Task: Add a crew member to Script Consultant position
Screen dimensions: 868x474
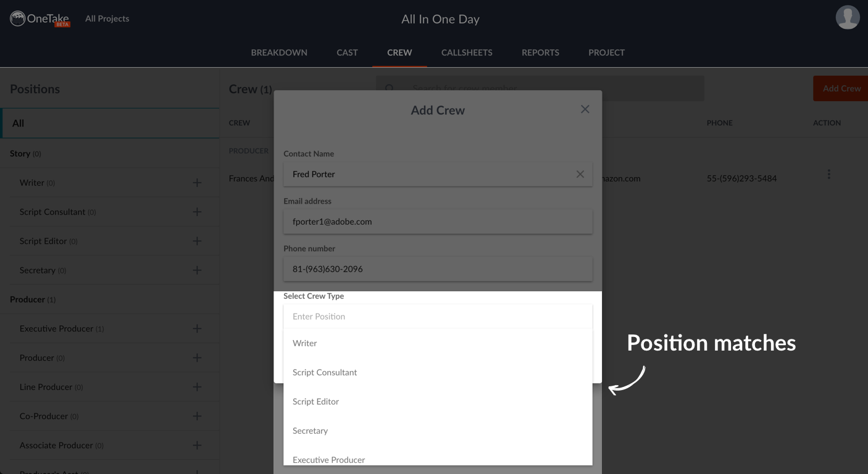Action: 197,212
